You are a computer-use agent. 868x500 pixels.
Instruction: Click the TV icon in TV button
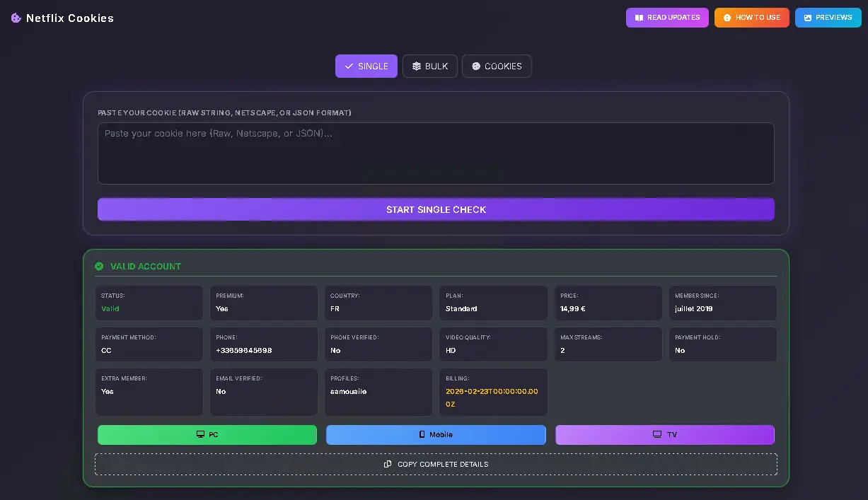[657, 435]
